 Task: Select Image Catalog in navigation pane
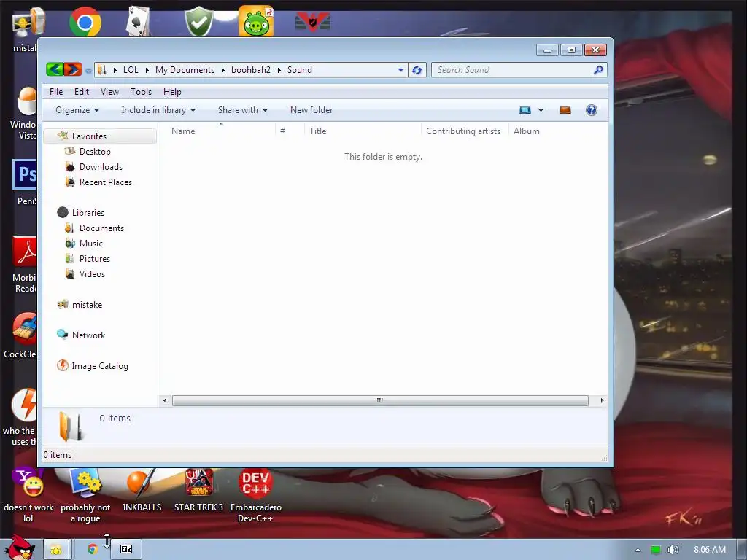point(99,366)
